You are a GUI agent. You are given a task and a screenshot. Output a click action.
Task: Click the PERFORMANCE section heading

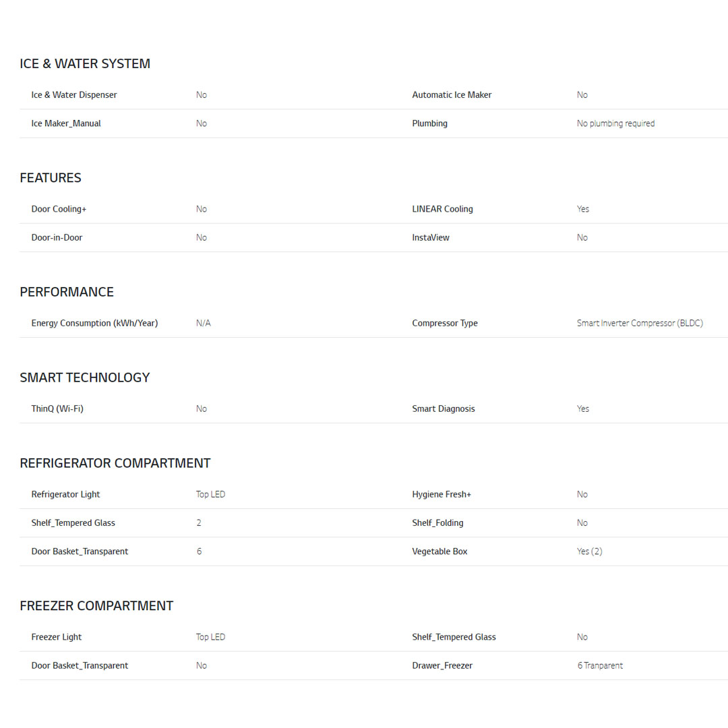[67, 292]
